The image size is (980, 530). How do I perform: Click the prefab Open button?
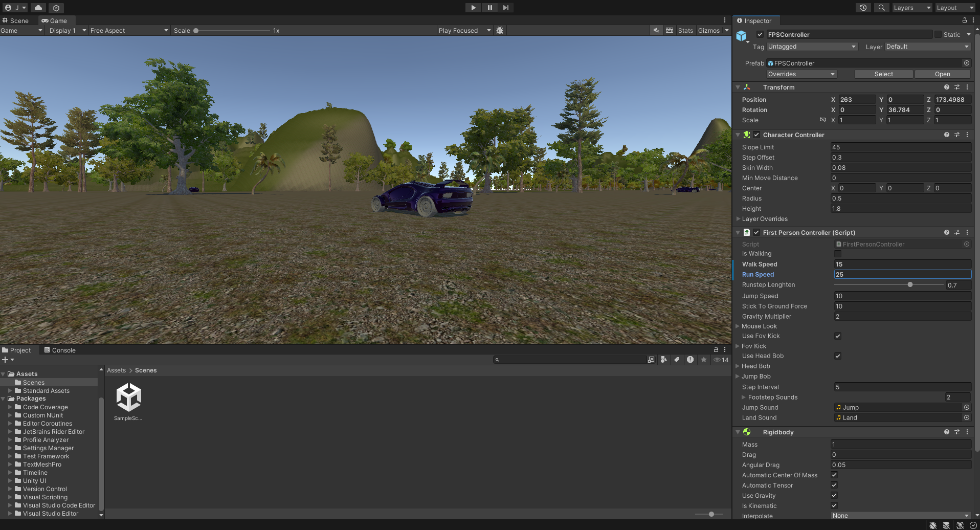[x=942, y=74]
